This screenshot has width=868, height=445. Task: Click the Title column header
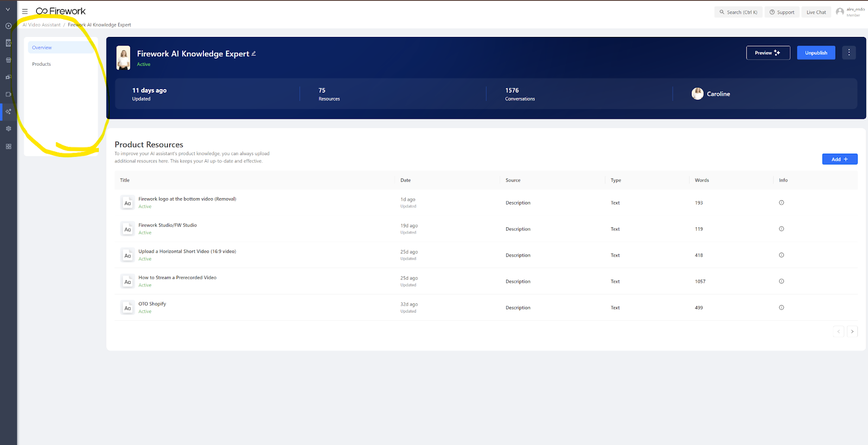pos(125,180)
